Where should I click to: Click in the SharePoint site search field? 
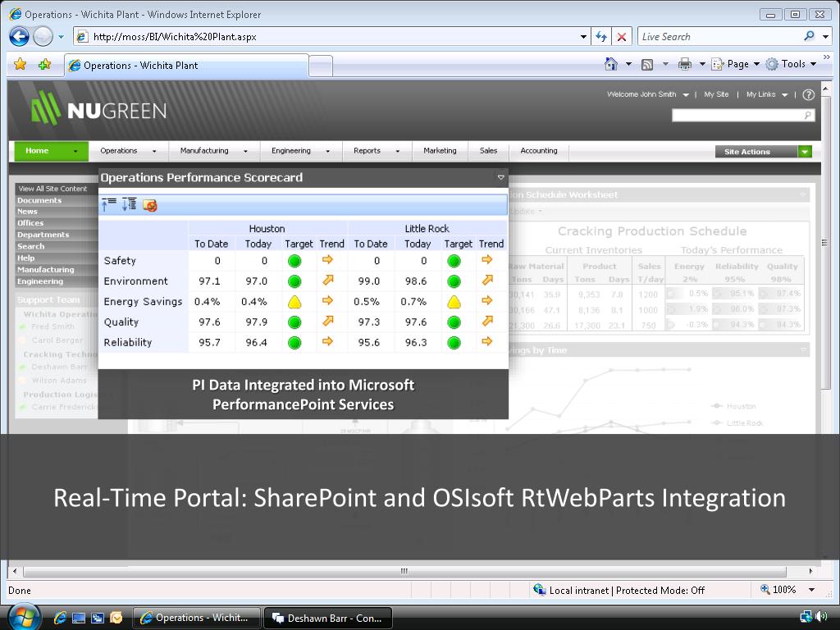[737, 115]
